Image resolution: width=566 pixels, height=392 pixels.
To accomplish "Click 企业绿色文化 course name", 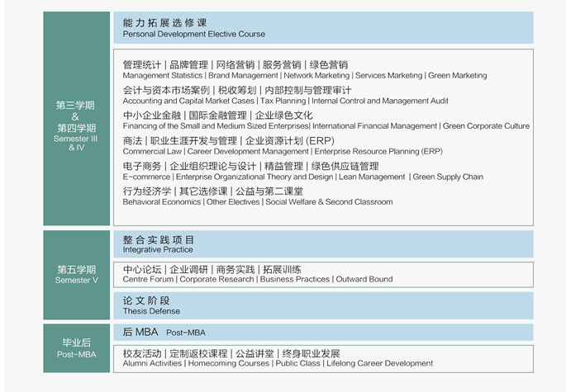I will click(x=283, y=116).
